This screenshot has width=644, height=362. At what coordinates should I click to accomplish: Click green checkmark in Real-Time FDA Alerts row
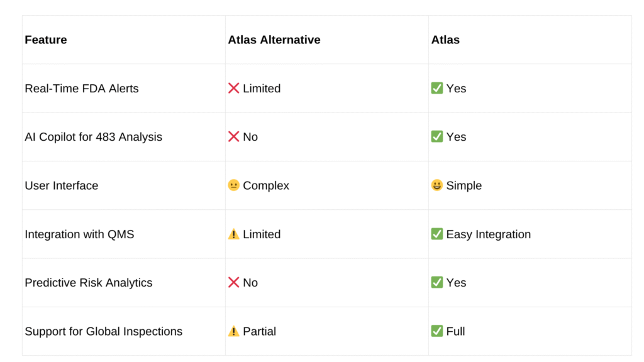pyautogui.click(x=437, y=88)
